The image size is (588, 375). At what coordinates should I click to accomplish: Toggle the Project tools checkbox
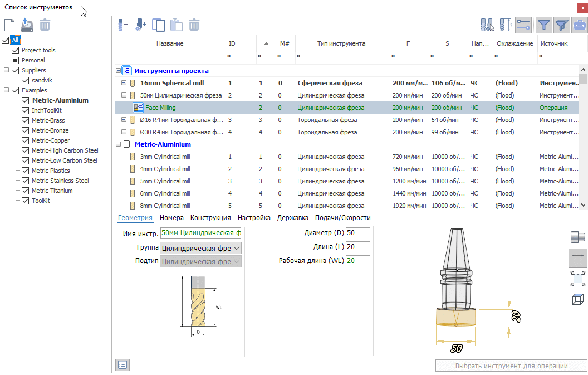point(16,50)
